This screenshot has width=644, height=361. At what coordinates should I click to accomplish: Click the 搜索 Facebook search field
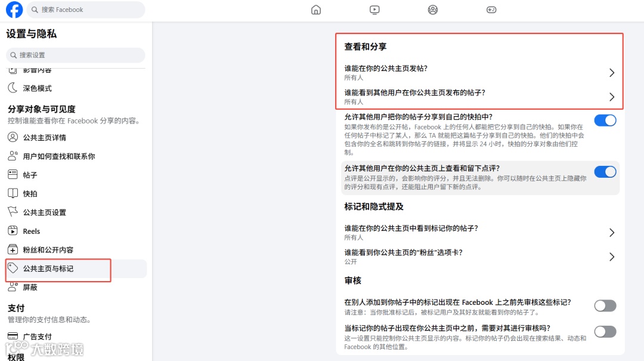(86, 10)
